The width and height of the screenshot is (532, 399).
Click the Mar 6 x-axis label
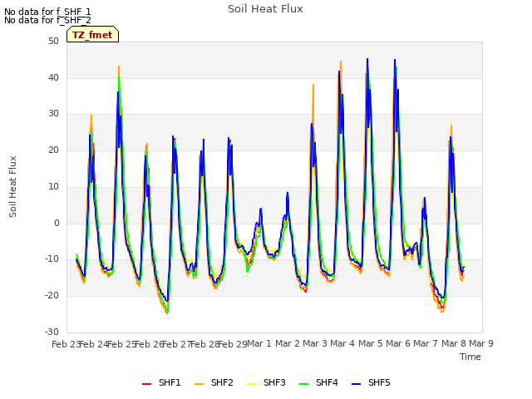tap(398, 343)
